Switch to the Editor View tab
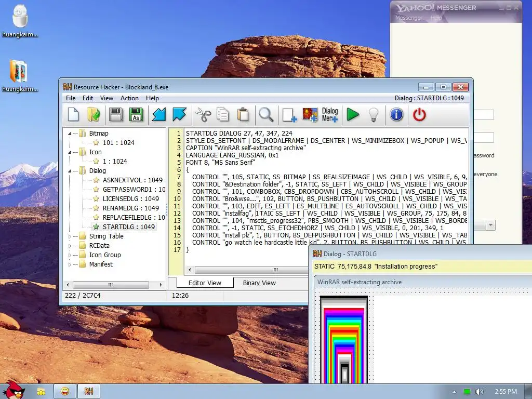 click(x=205, y=283)
